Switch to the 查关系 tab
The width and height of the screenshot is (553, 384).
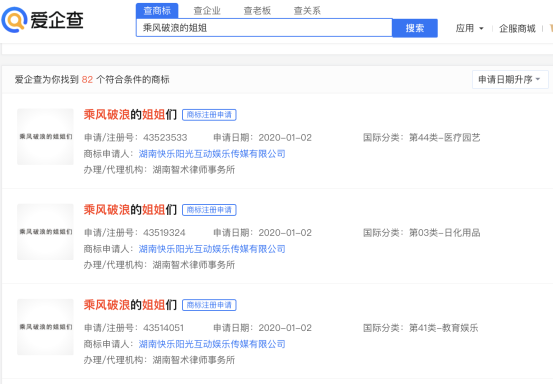point(307,11)
